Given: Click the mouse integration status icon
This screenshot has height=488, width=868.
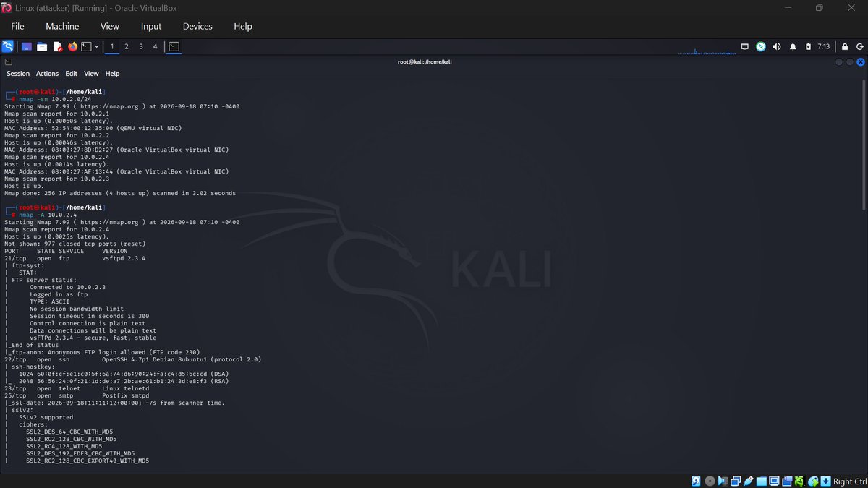Looking at the screenshot, I should click(813, 481).
